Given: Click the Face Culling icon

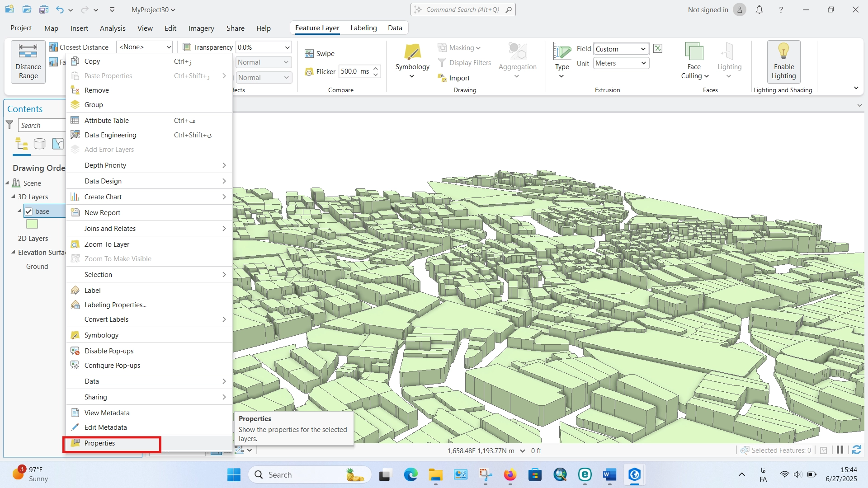Looking at the screenshot, I should point(694,52).
